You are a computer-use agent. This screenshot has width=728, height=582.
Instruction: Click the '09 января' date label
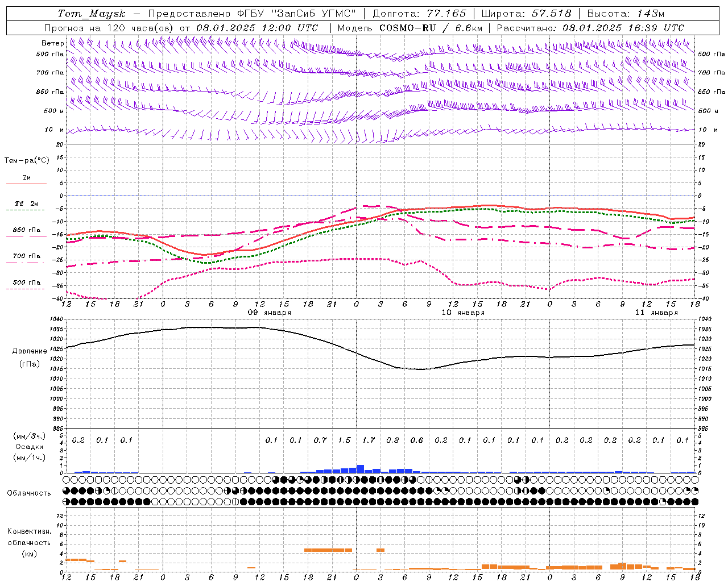coord(269,313)
